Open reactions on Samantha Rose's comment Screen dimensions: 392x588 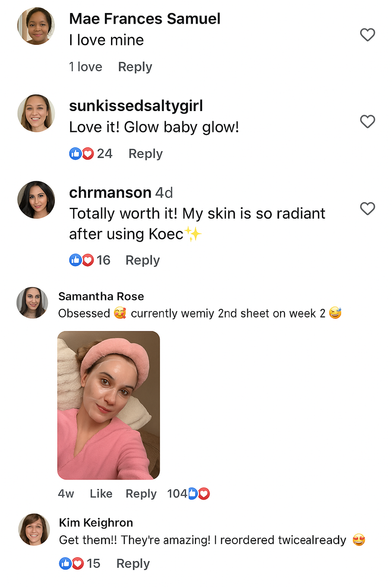point(198,493)
